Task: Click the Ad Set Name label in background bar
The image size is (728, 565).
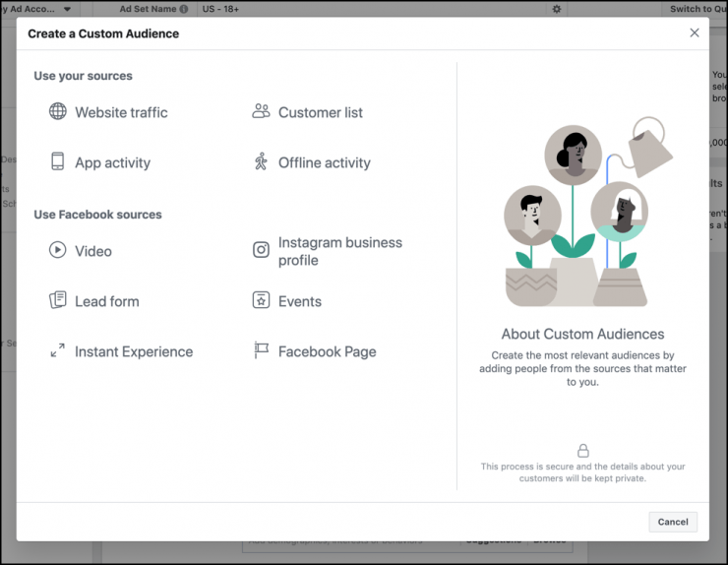Action: click(x=148, y=9)
